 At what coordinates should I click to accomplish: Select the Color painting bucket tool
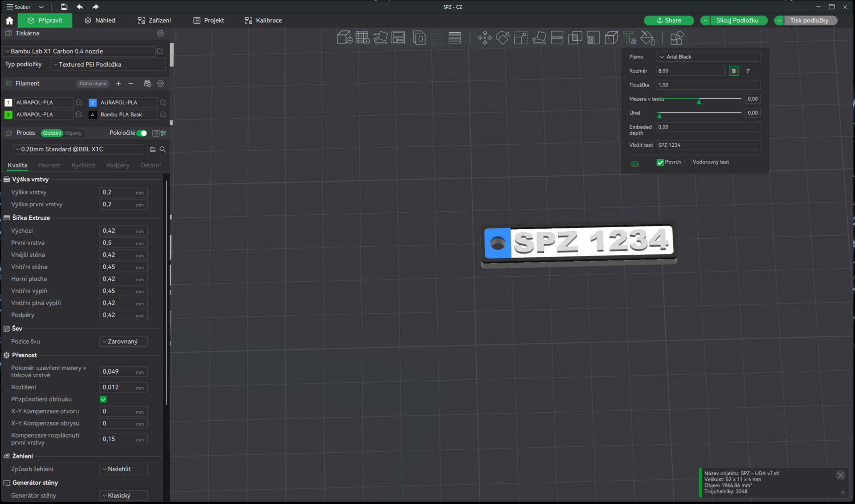647,38
